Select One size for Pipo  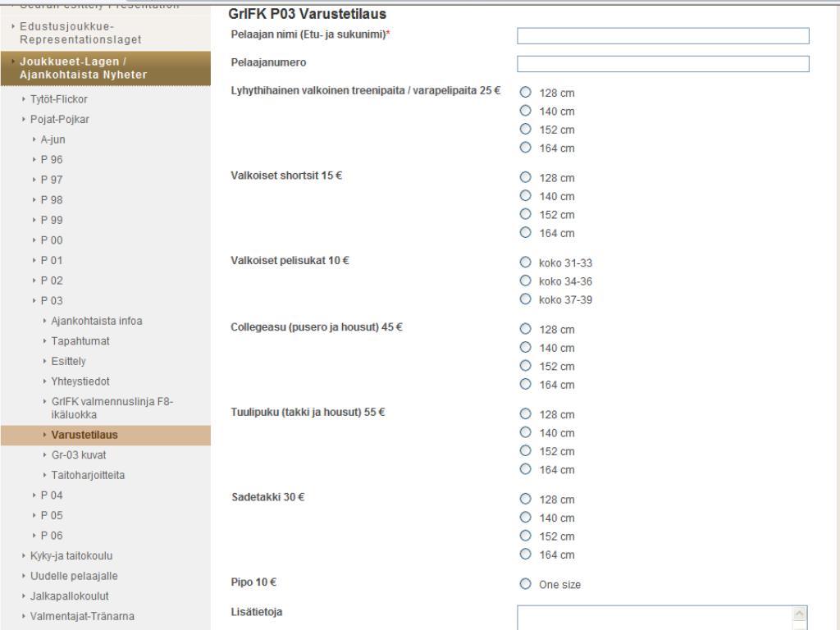click(526, 583)
